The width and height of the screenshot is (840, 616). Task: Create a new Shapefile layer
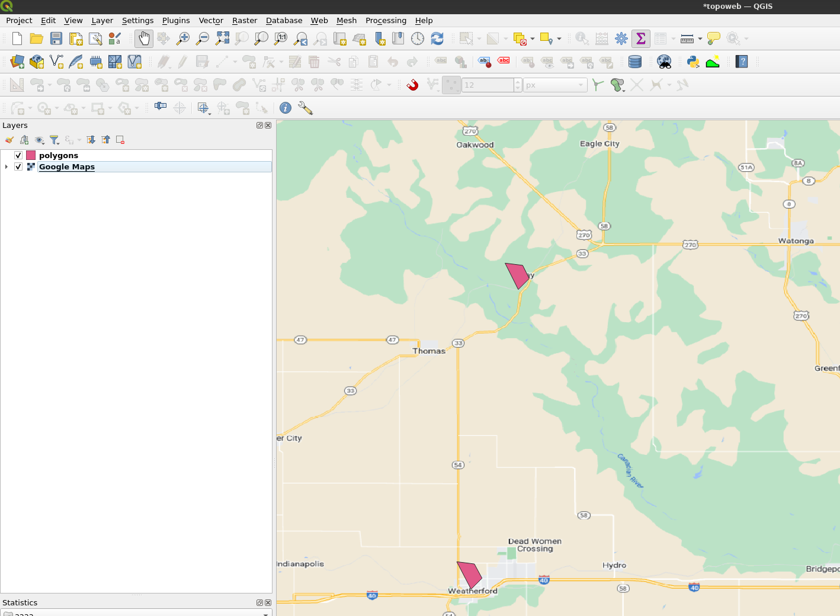pyautogui.click(x=56, y=62)
